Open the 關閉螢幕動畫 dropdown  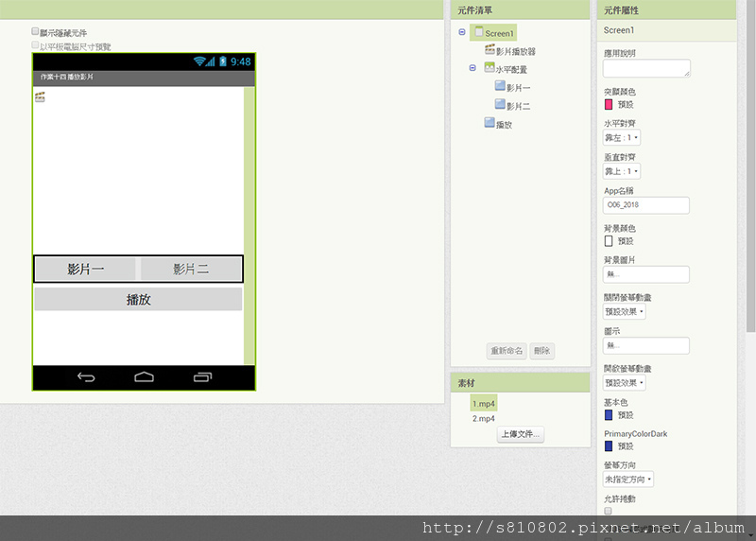click(x=625, y=312)
